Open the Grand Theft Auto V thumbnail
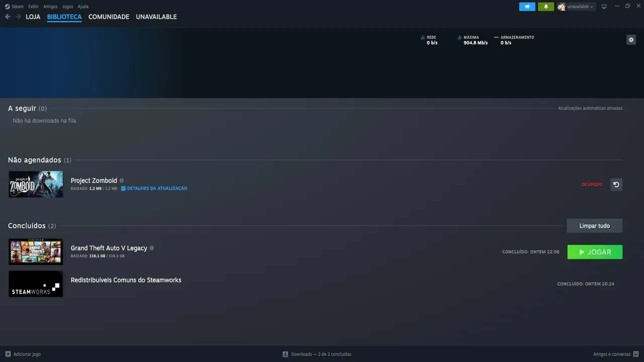Image resolution: width=644 pixels, height=362 pixels. pyautogui.click(x=36, y=251)
